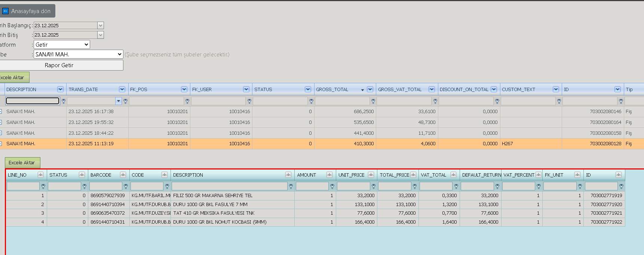The width and height of the screenshot is (644, 255).
Task: Open the Şube dropdown showing SANAYI MAH.
Action: point(78,54)
